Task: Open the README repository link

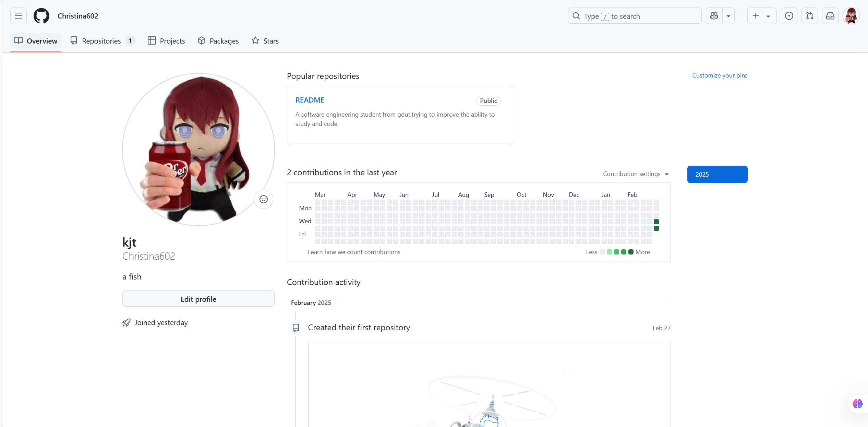Action: pos(310,100)
